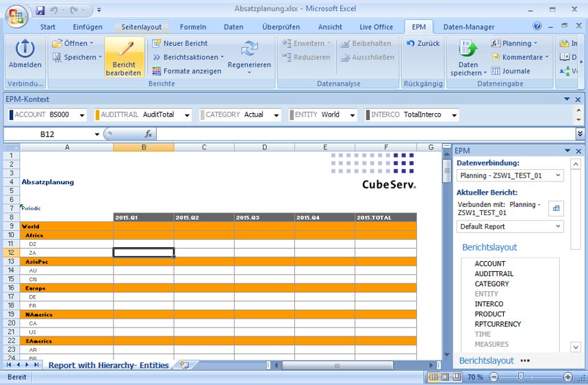Select the Report with Hierarchy- Entities sheet tab
The width and height of the screenshot is (588, 385).
pyautogui.click(x=108, y=365)
